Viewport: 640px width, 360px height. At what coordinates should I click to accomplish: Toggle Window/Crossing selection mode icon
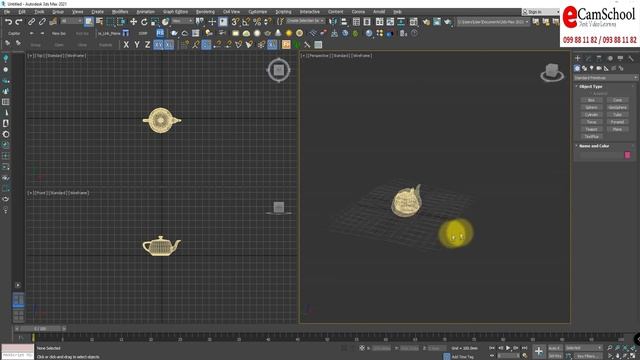(x=121, y=22)
